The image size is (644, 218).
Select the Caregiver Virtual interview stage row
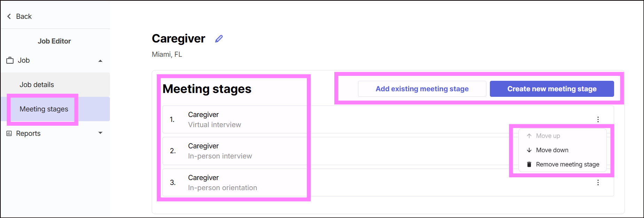click(x=388, y=119)
